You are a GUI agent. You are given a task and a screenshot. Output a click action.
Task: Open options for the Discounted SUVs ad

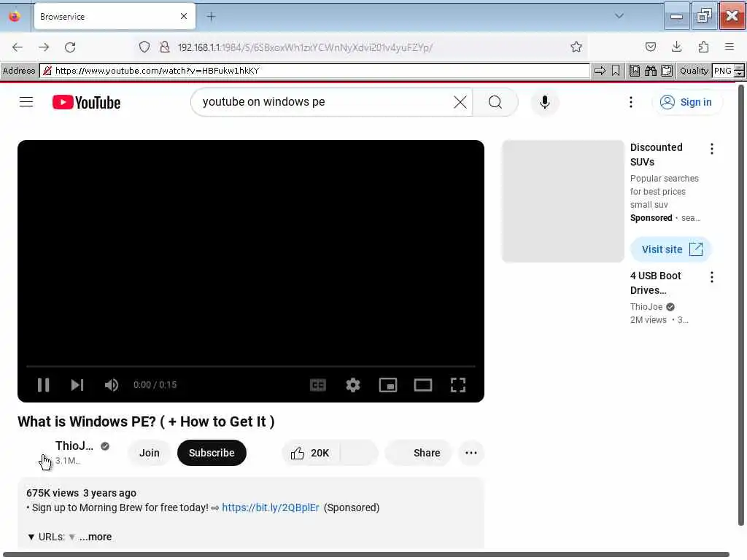coord(712,149)
